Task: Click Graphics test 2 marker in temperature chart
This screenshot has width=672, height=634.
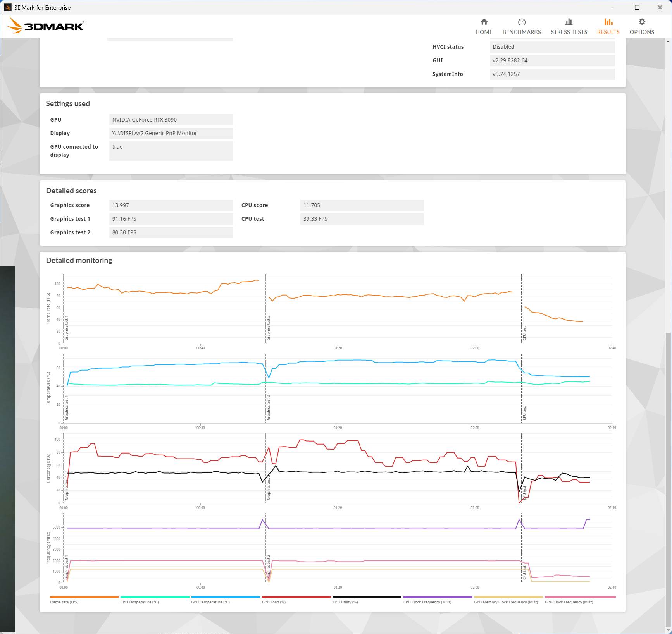Action: [x=269, y=408]
